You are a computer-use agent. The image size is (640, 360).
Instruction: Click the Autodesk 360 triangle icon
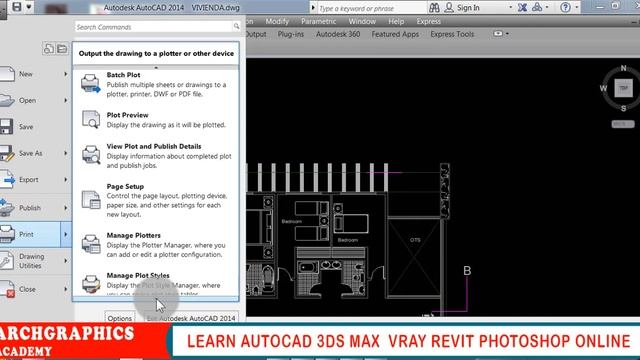click(537, 7)
